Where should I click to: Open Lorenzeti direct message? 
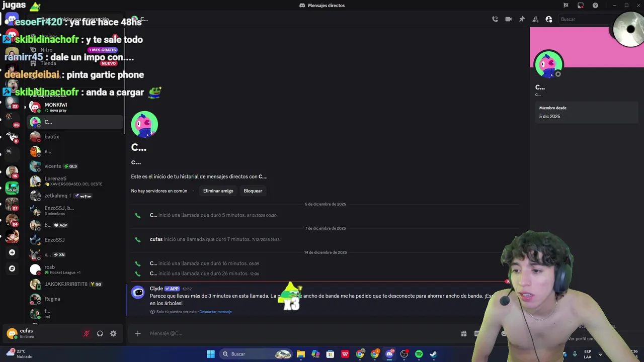75,181
